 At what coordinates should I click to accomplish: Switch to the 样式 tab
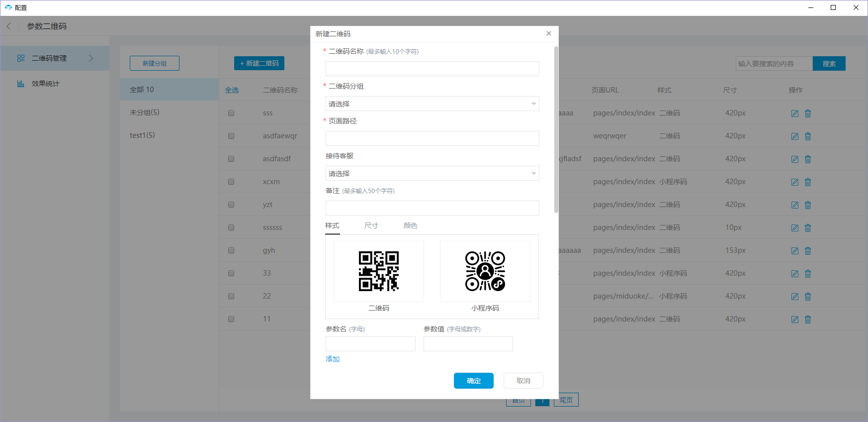332,225
